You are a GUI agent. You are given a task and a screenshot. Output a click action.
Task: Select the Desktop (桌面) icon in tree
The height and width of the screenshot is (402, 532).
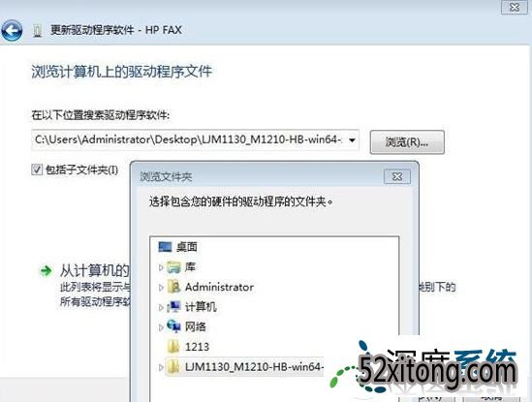165,247
